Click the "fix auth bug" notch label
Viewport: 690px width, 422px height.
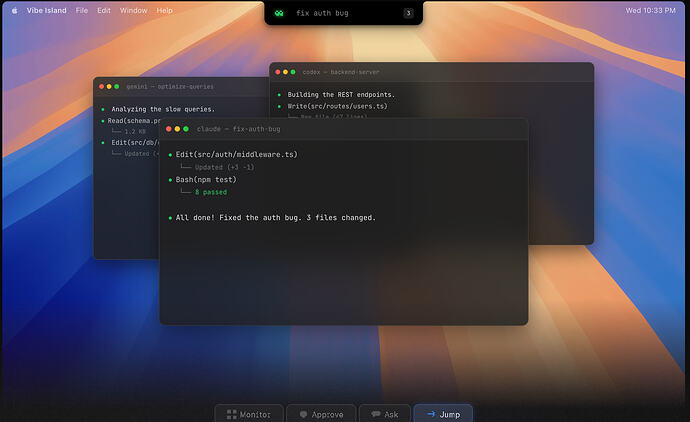322,13
